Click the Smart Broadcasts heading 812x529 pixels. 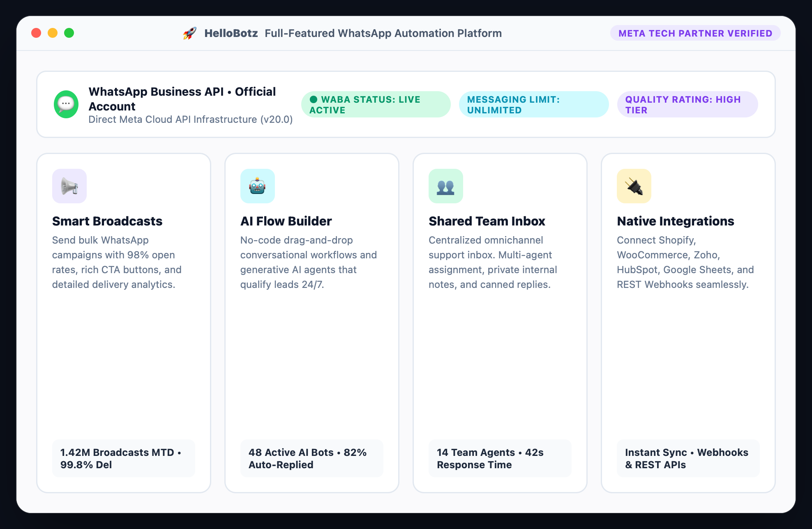tap(107, 221)
